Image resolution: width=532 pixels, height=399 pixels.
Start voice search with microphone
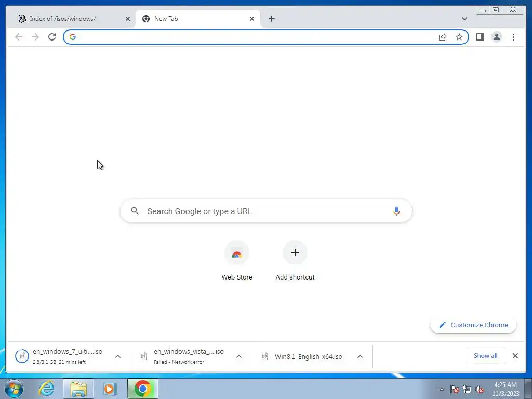(396, 211)
